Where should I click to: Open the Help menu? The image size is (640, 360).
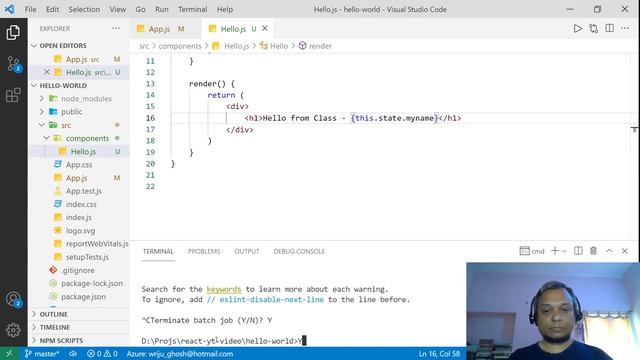coord(224,9)
